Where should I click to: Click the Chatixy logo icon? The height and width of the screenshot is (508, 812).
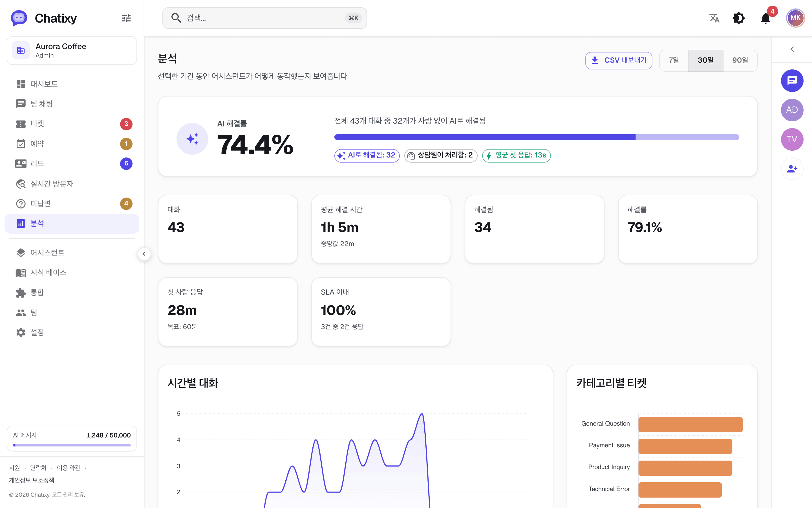(19, 18)
